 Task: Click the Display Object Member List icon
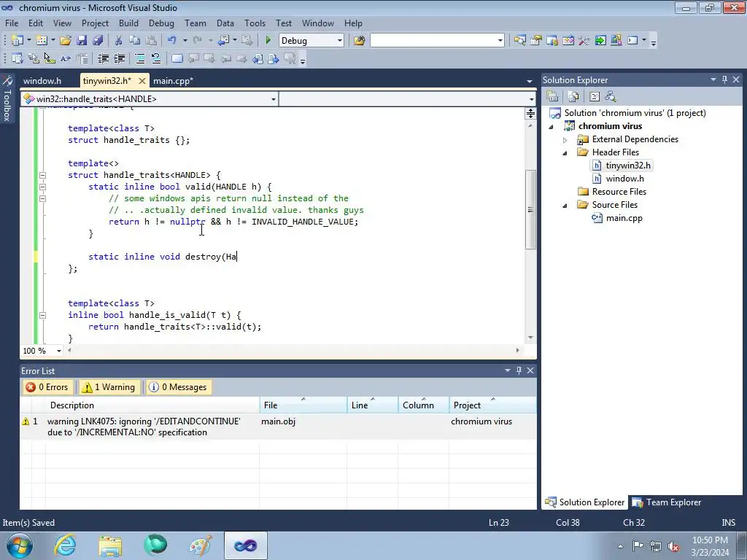coord(18,58)
